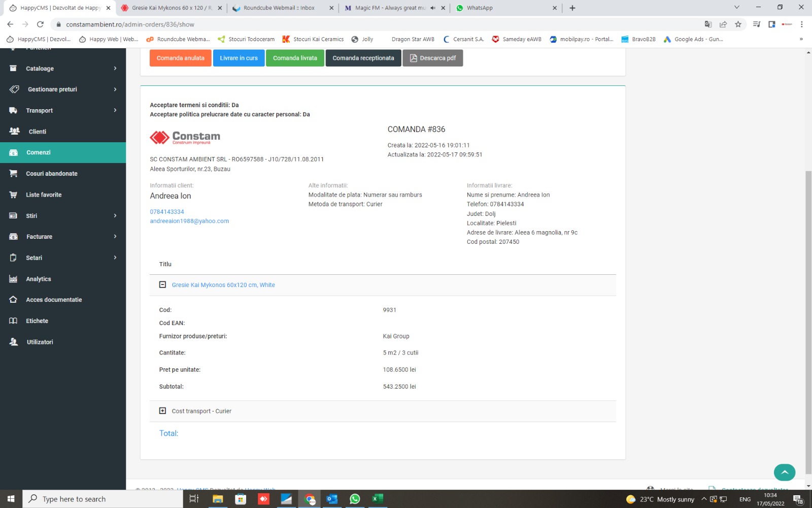The image size is (812, 508).
Task: Open File Explorer from the taskbar
Action: point(218,499)
